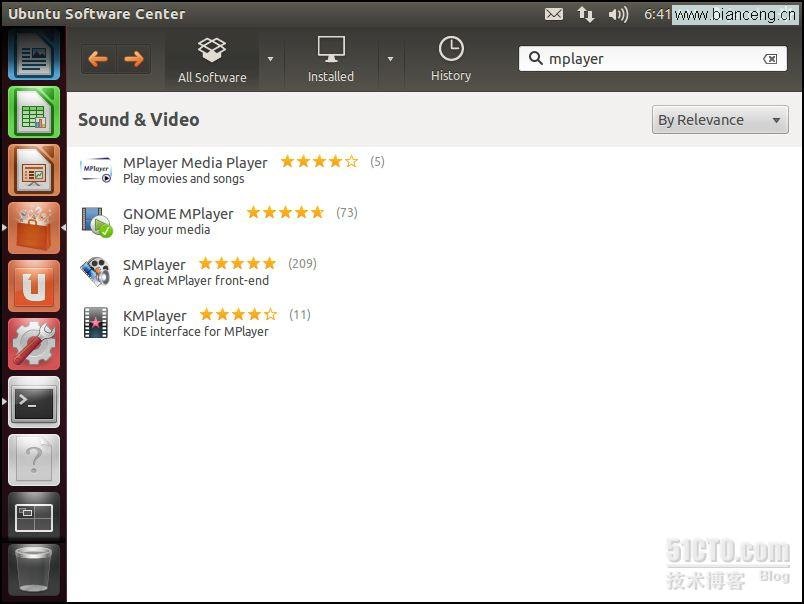The height and width of the screenshot is (604, 804).
Task: Open System Settings from the launcher
Action: click(34, 344)
